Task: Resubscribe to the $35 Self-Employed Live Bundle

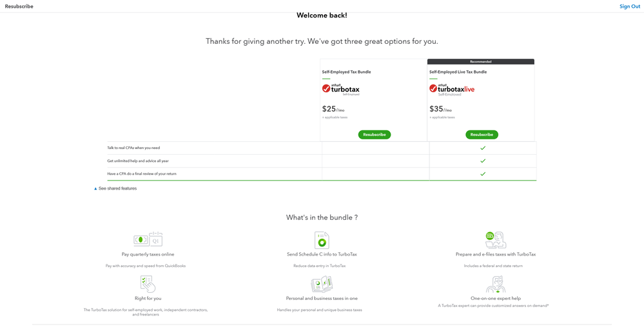Action: tap(482, 135)
